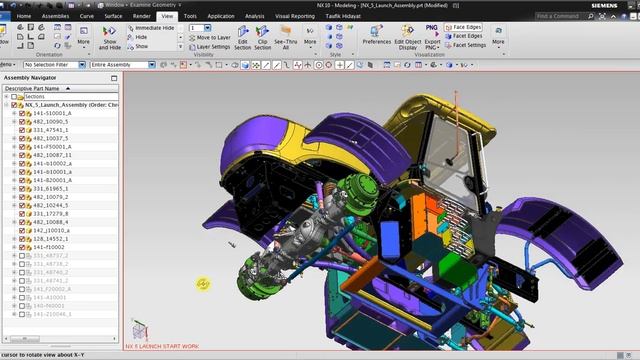Expand the Style group options arrow
640x360 pixels.
click(x=353, y=54)
